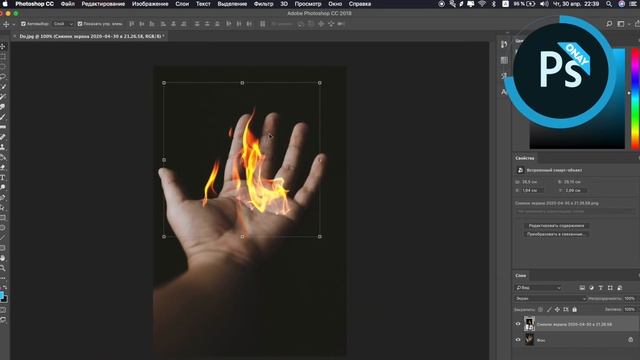Viewport: 640px width, 360px height.
Task: Click the lock icon on Фон layer
Action: [x=631, y=340]
